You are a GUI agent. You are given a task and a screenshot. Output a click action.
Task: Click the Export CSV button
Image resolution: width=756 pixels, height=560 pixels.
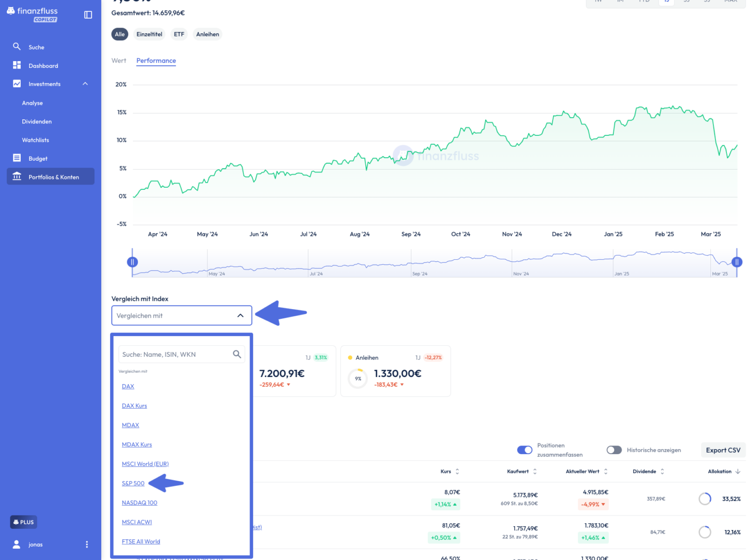pyautogui.click(x=723, y=450)
